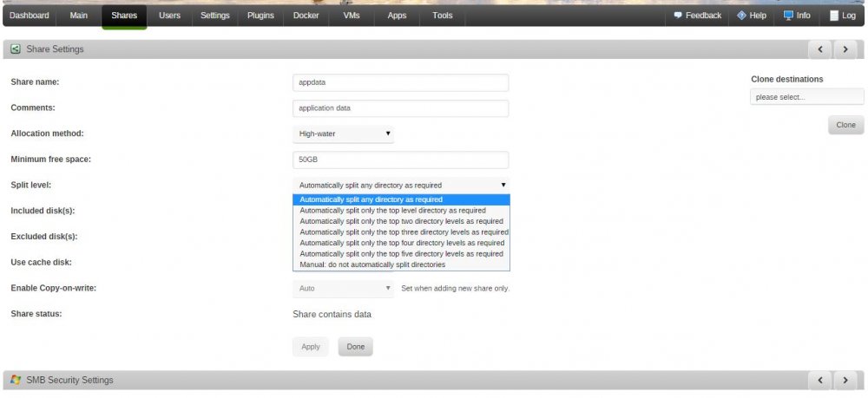Open the VMs tab

(x=352, y=16)
